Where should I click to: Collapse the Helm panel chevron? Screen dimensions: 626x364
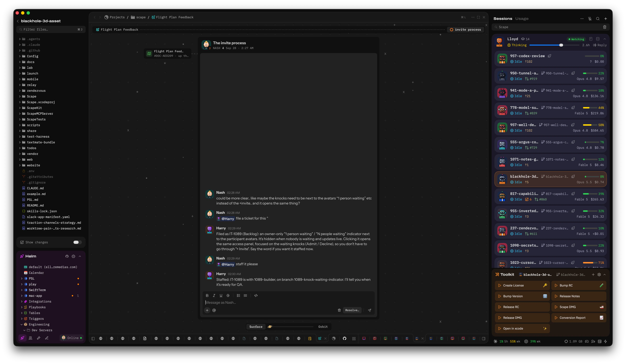[x=80, y=256]
